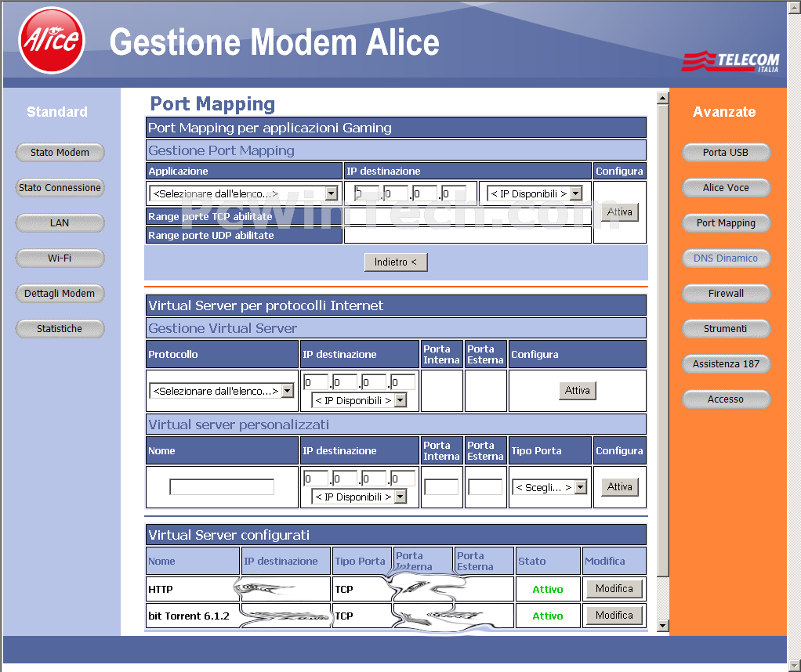Expand the Protocollo selection dropdown
Viewport: 801px width, 672px height.
coord(222,391)
